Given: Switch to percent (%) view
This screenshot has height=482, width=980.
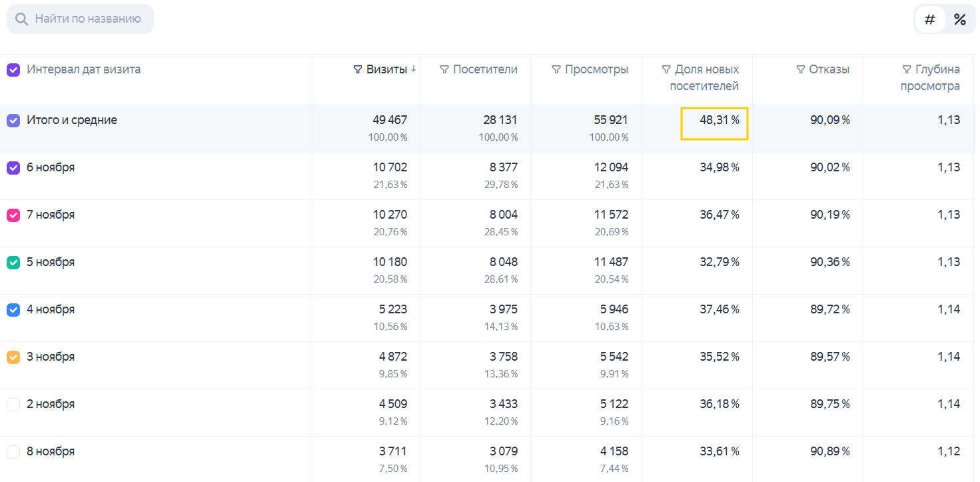Looking at the screenshot, I should [x=959, y=19].
